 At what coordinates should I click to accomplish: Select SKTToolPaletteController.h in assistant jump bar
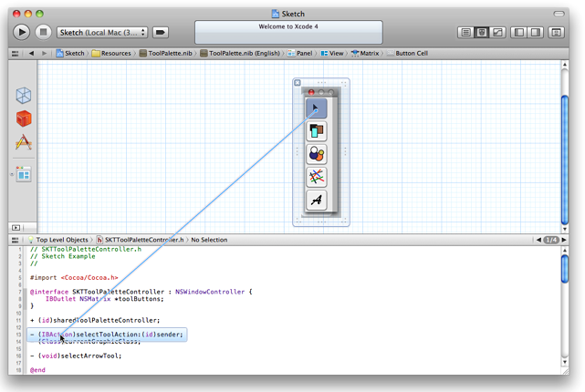click(145, 240)
